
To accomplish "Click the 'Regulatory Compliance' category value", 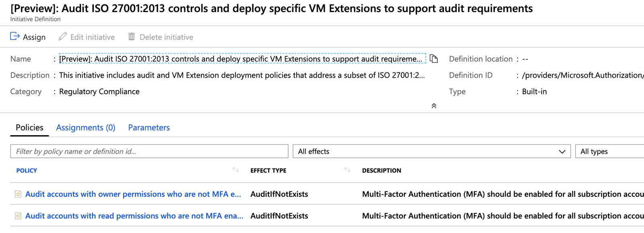I will [99, 92].
